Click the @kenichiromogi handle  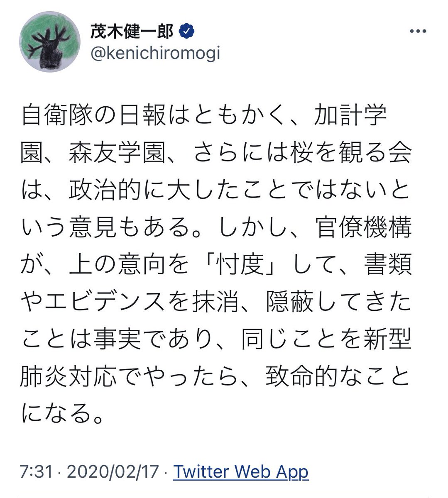click(x=154, y=53)
